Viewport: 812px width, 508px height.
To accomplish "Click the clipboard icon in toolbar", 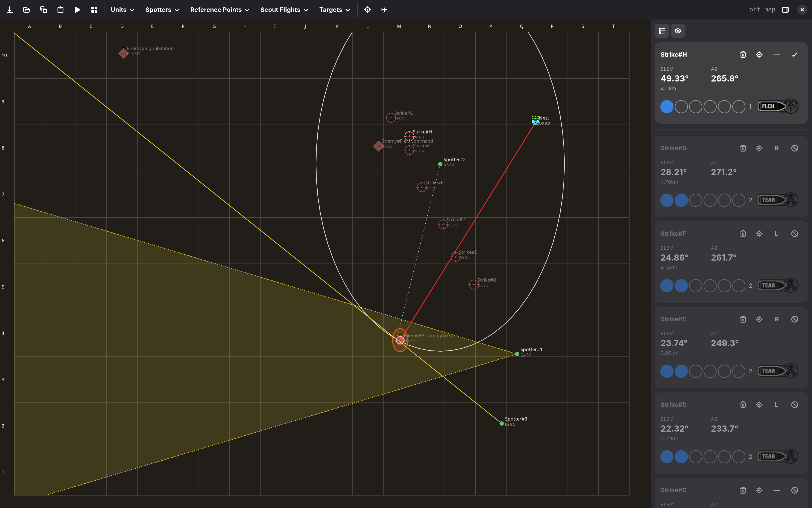I will tap(60, 10).
